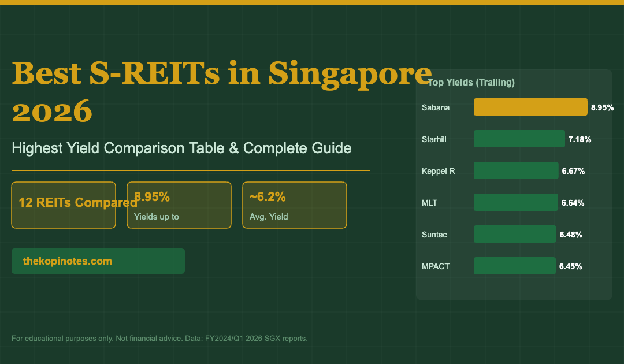The width and height of the screenshot is (624, 364).
Task: Click the '6.67%' value
Action: (574, 171)
